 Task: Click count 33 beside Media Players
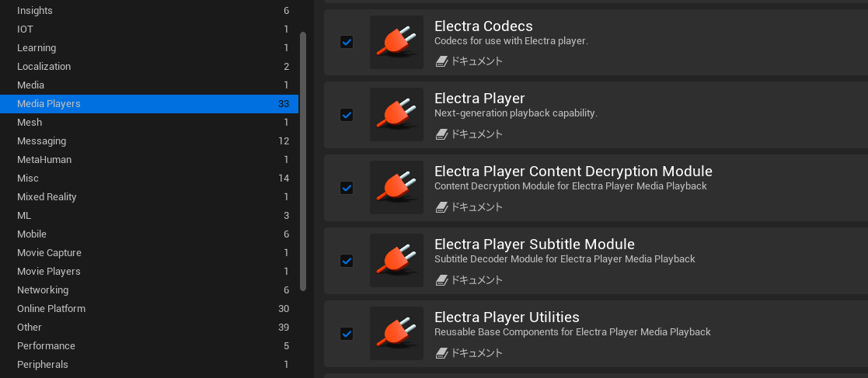(284, 104)
